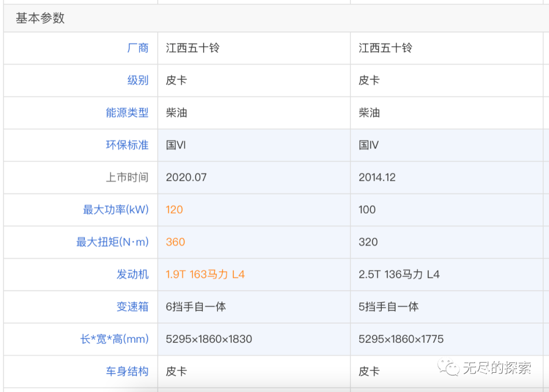Viewport: 549px width, 392px height.
Task: Click the 厂商 parameter link
Action: click(x=137, y=48)
